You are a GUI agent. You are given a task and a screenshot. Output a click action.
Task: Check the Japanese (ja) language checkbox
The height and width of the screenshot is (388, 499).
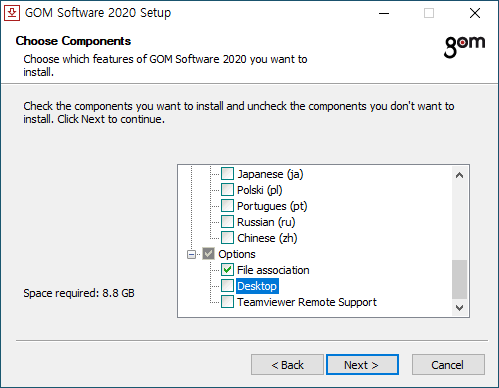(227, 174)
